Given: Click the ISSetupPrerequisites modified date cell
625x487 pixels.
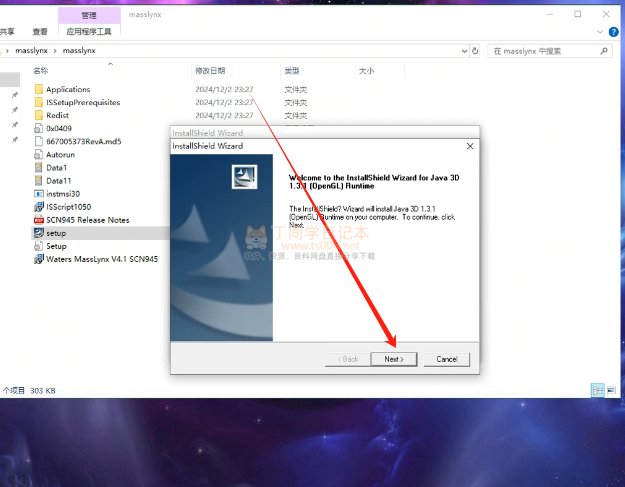Looking at the screenshot, I should [224, 102].
